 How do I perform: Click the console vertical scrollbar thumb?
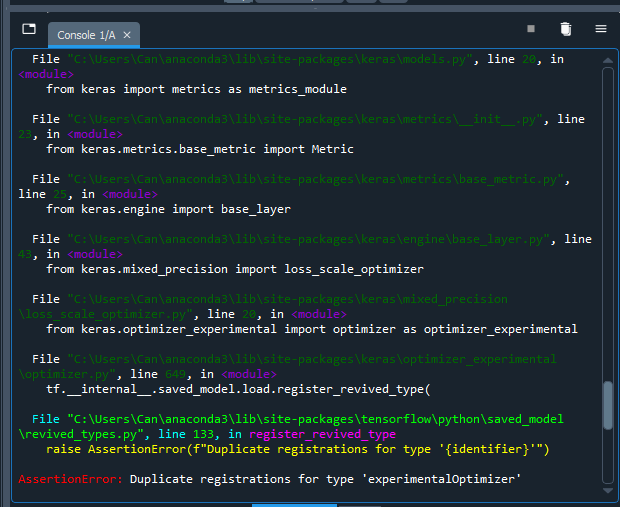pyautogui.click(x=608, y=405)
